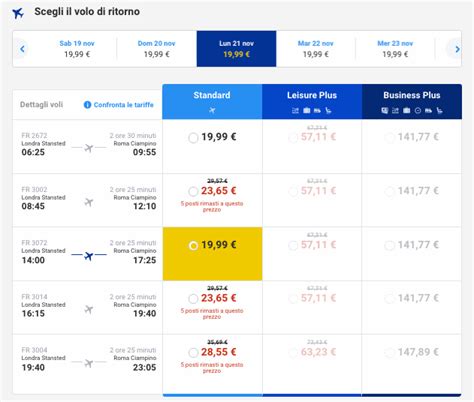Click the Dettagli voli label
474x402 pixels.
41,105
